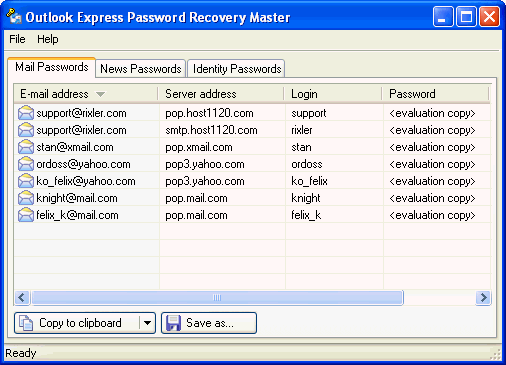Click the Copy to clipboard button
The image size is (506, 365).
pyautogui.click(x=77, y=323)
